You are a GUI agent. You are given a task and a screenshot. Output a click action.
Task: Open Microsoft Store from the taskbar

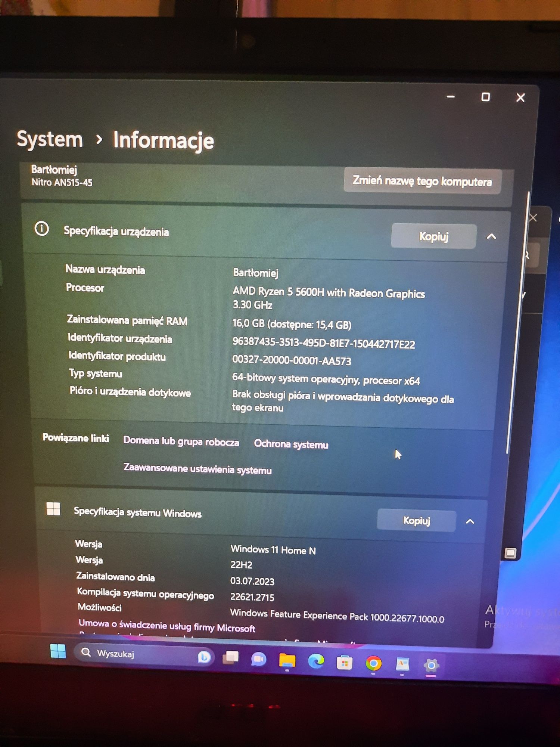click(344, 663)
